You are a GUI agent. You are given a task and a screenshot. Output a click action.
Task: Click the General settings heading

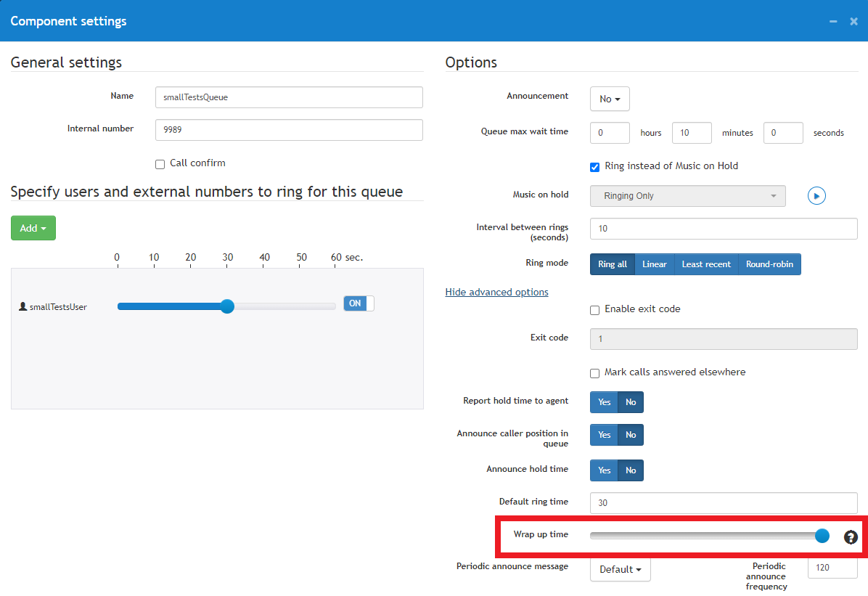(66, 62)
